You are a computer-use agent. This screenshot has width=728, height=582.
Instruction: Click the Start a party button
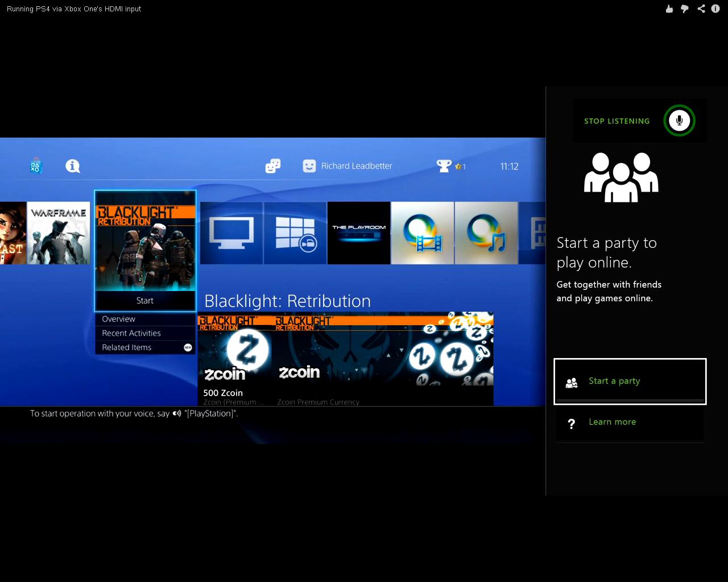coord(630,381)
